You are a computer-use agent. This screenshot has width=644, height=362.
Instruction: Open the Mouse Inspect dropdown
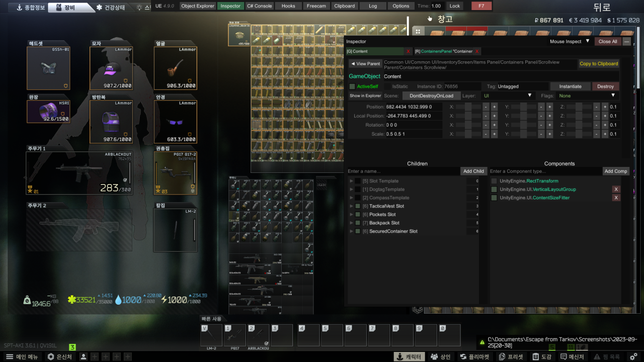click(x=570, y=41)
